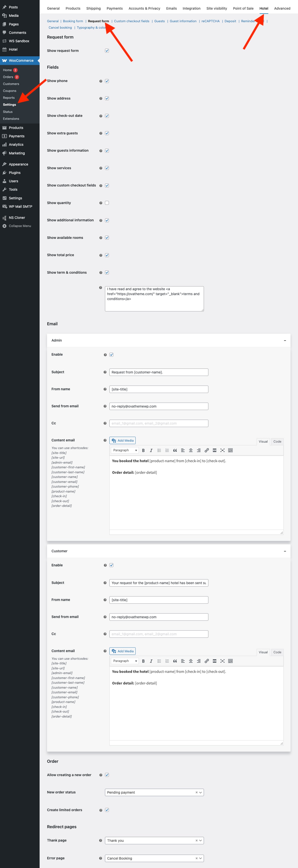
Task: Open Paragraph format dropdown in Admin editor
Action: pos(125,450)
